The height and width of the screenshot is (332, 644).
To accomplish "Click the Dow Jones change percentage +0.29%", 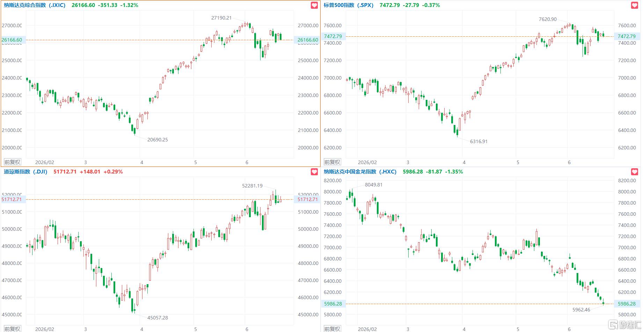I will [113, 172].
